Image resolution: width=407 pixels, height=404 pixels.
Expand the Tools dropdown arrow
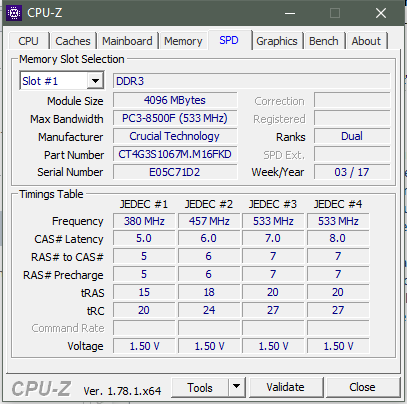(x=237, y=387)
